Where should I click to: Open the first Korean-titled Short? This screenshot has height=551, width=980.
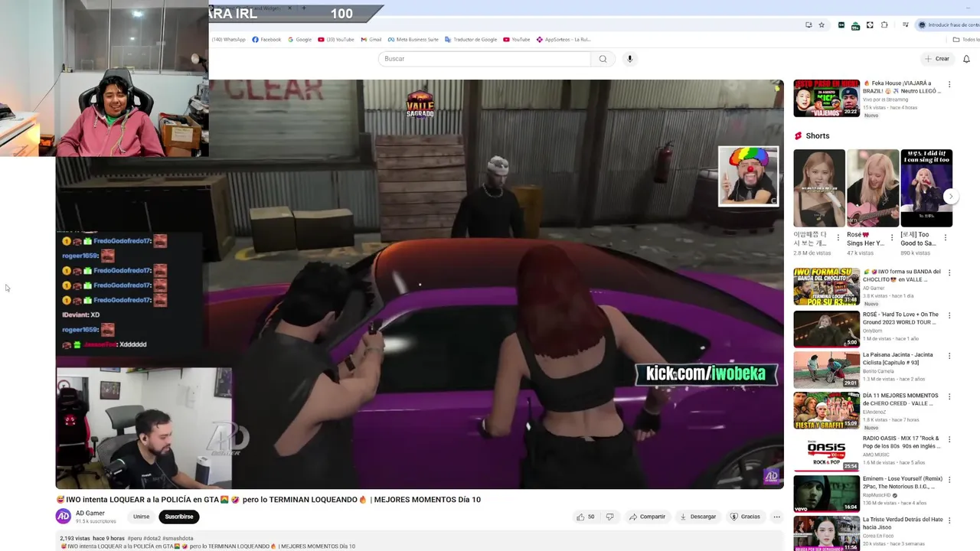(x=819, y=187)
